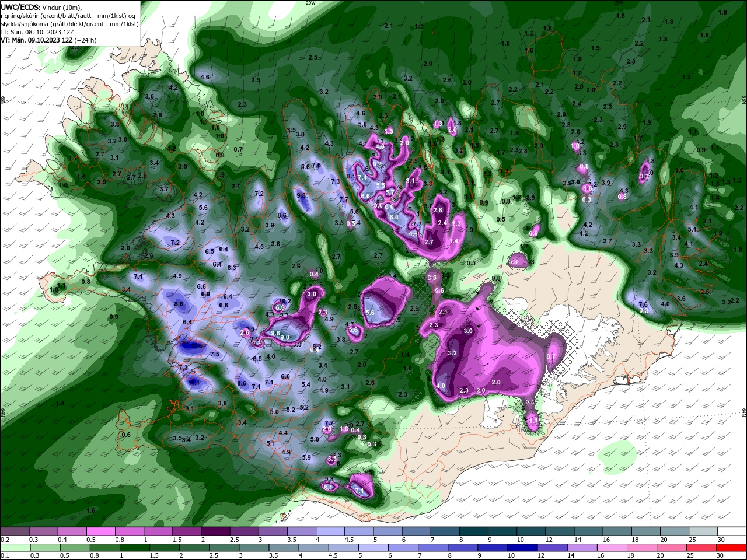
Task: Pick the bright red swatch in rain legend
Action: coord(732,547)
